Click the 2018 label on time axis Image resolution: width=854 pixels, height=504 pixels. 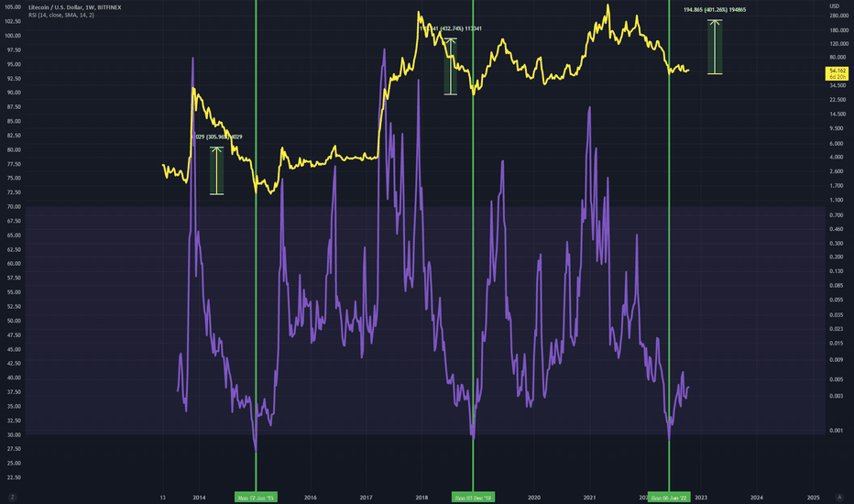[x=422, y=498]
